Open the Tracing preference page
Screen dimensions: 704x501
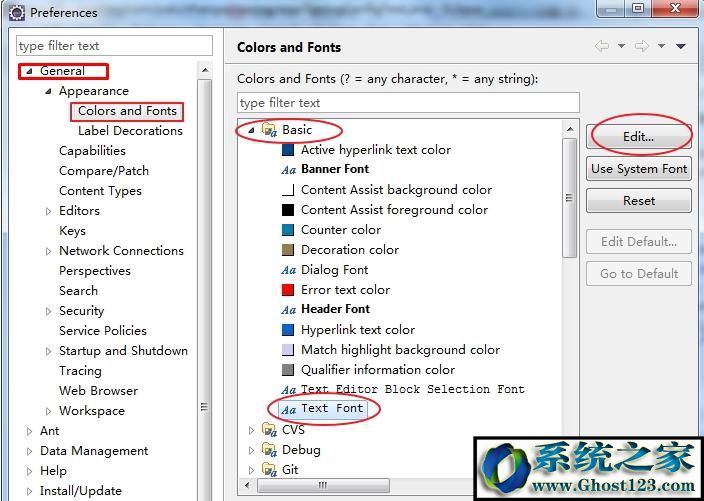pyautogui.click(x=80, y=371)
